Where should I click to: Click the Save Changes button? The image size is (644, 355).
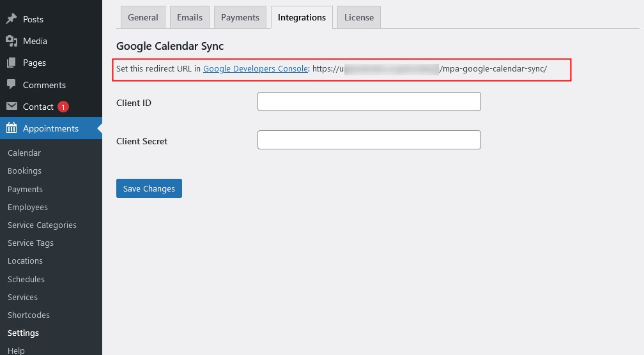pyautogui.click(x=149, y=188)
